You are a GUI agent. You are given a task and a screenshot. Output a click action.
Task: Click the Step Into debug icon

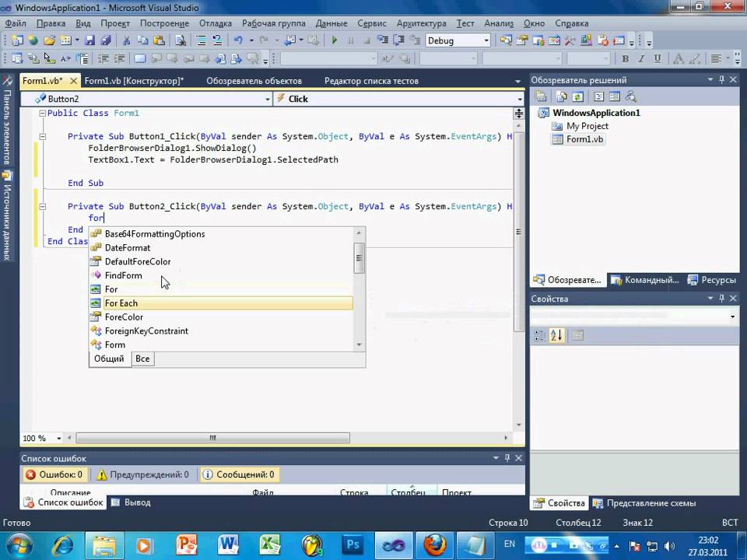[383, 40]
